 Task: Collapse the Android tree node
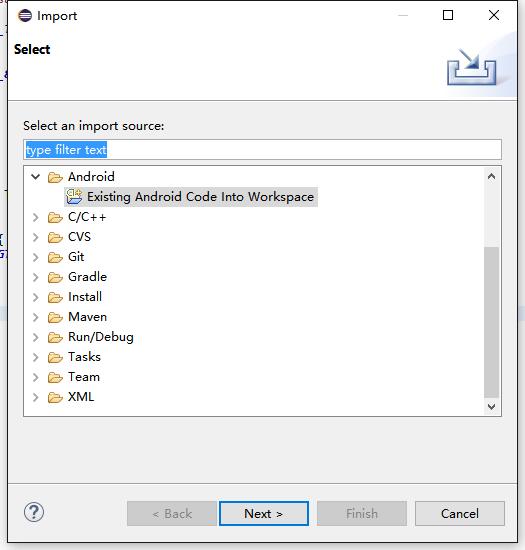coord(35,177)
